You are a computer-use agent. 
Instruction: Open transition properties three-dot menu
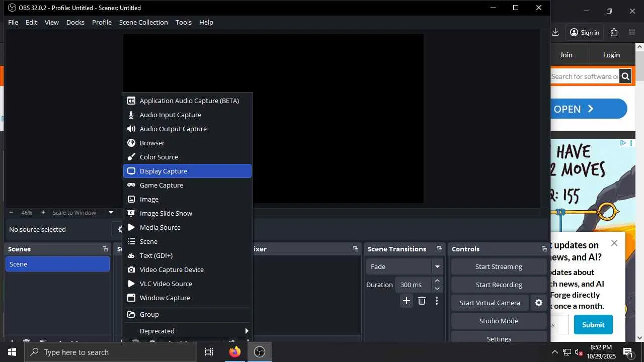pyautogui.click(x=437, y=301)
